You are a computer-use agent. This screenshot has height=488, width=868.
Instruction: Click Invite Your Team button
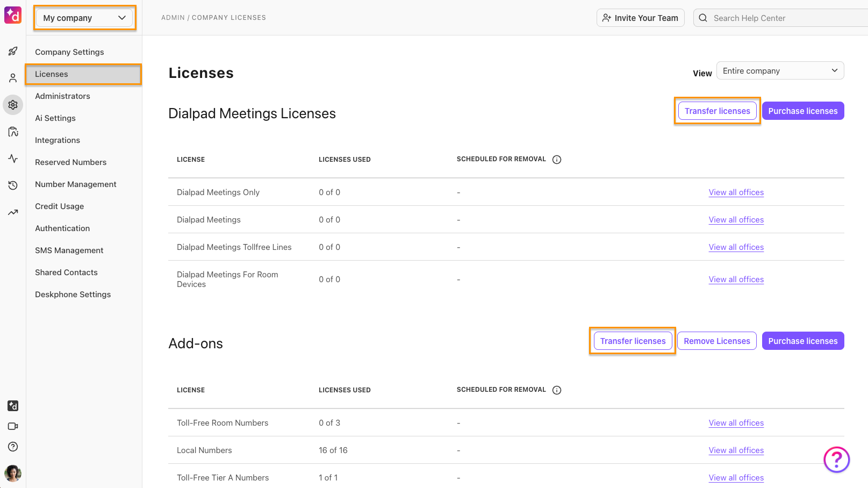pyautogui.click(x=640, y=18)
